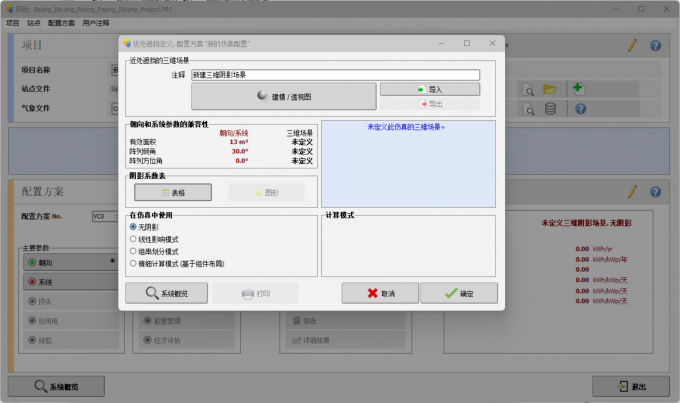This screenshot has width=680, height=403.
Task: Click the 损失 parameter button
Action: (x=71, y=301)
